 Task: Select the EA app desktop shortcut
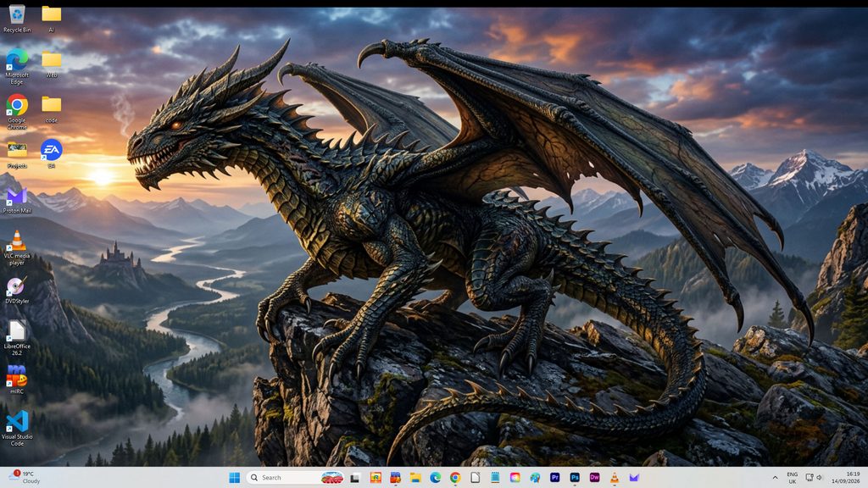coord(52,153)
